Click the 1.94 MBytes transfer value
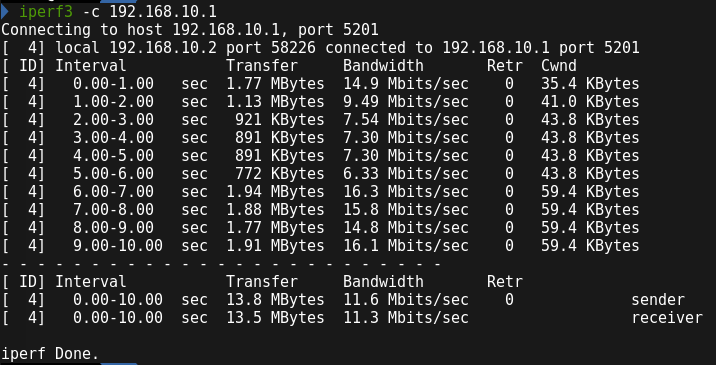 coord(275,192)
